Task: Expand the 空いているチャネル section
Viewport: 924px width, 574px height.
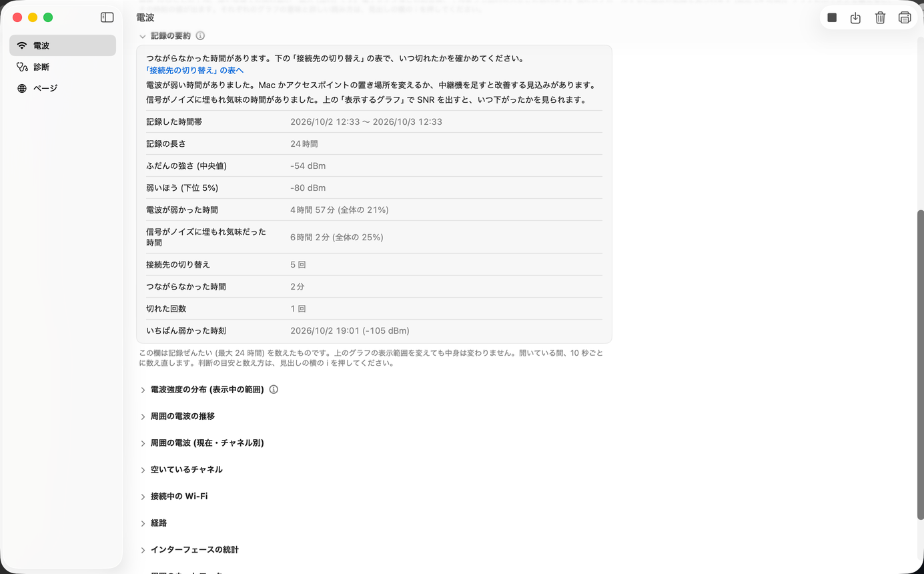Action: (143, 470)
